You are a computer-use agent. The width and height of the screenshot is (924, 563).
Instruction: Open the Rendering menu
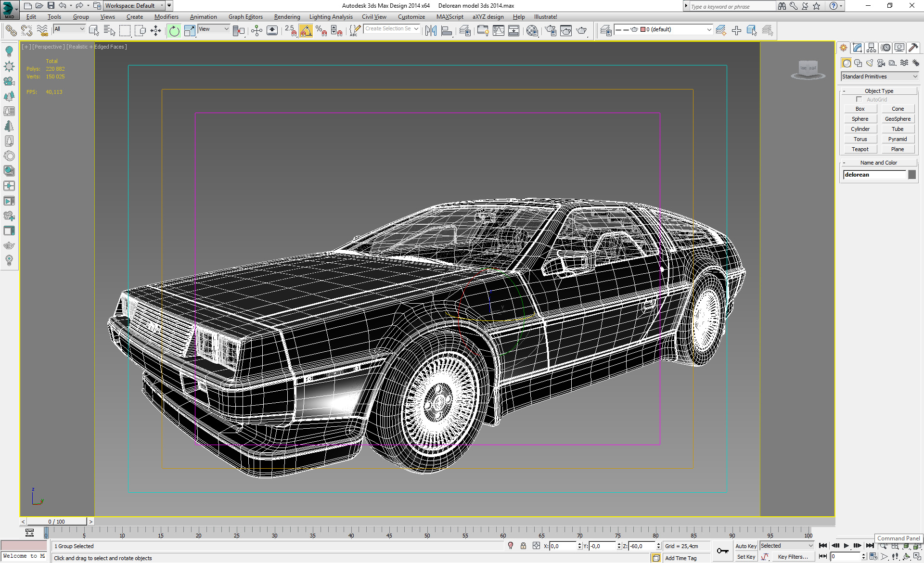tap(287, 17)
